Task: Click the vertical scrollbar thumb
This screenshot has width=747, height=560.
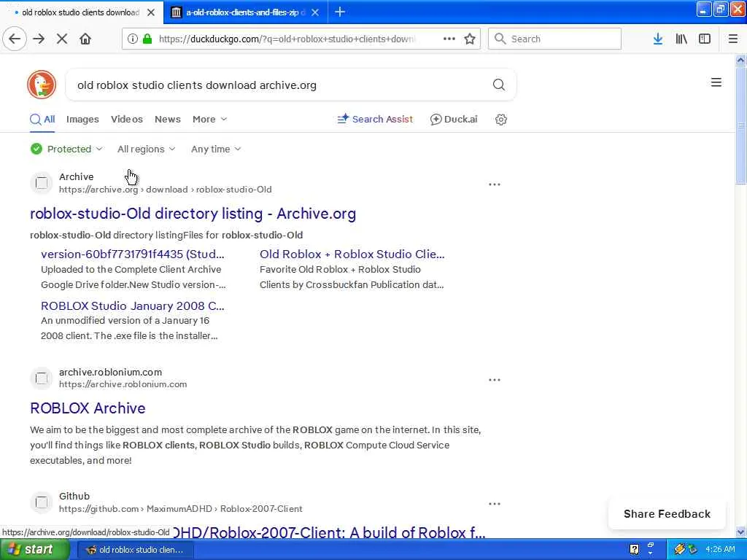Action: tap(741, 125)
